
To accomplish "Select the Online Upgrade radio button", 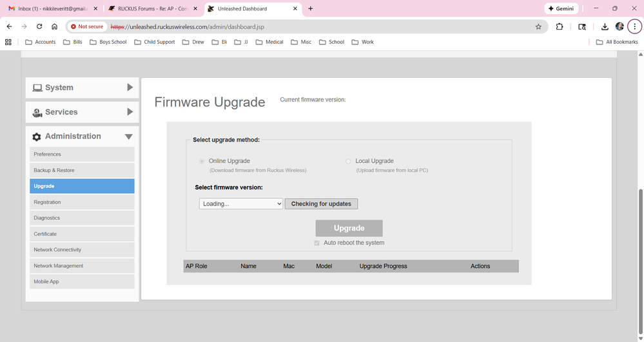I will pyautogui.click(x=202, y=161).
